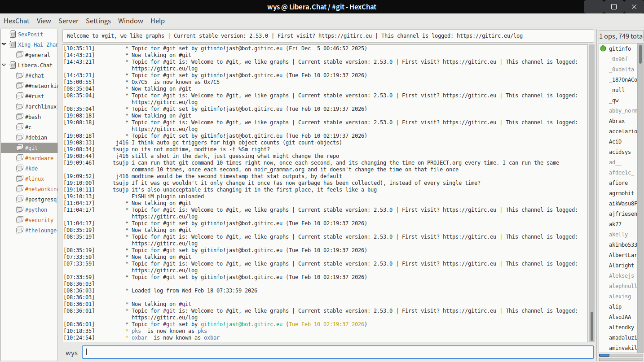Click the SexPosit server icon
The height and width of the screenshot is (362, 644).
coord(12,34)
